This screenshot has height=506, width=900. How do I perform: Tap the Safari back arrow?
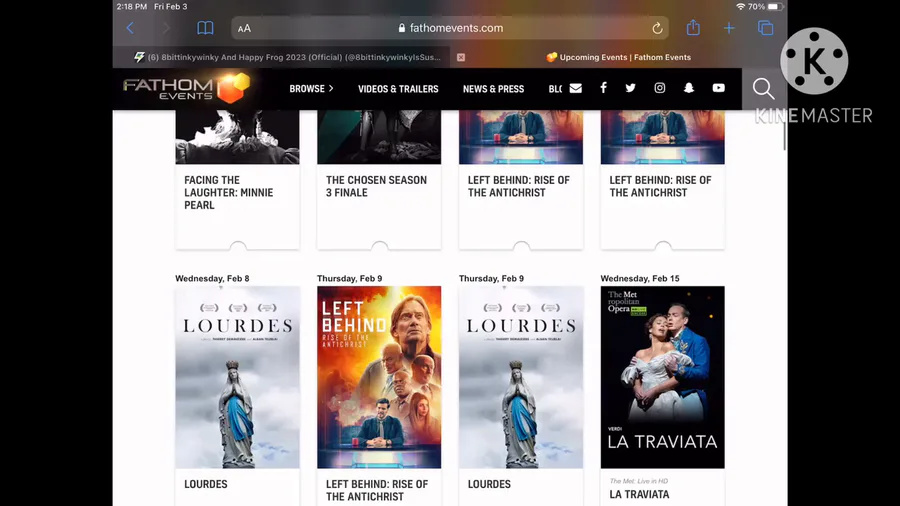pyautogui.click(x=130, y=28)
